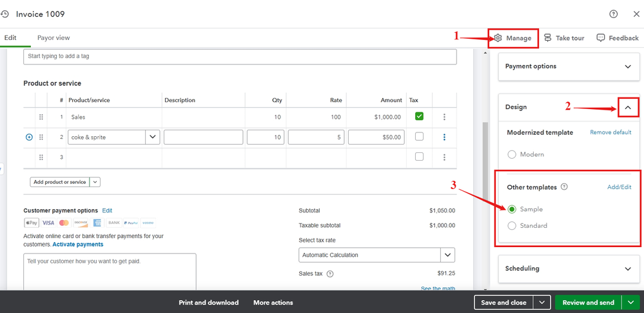Edit the Qty field showing 10 in row 2
The image size is (644, 313).
(x=266, y=137)
